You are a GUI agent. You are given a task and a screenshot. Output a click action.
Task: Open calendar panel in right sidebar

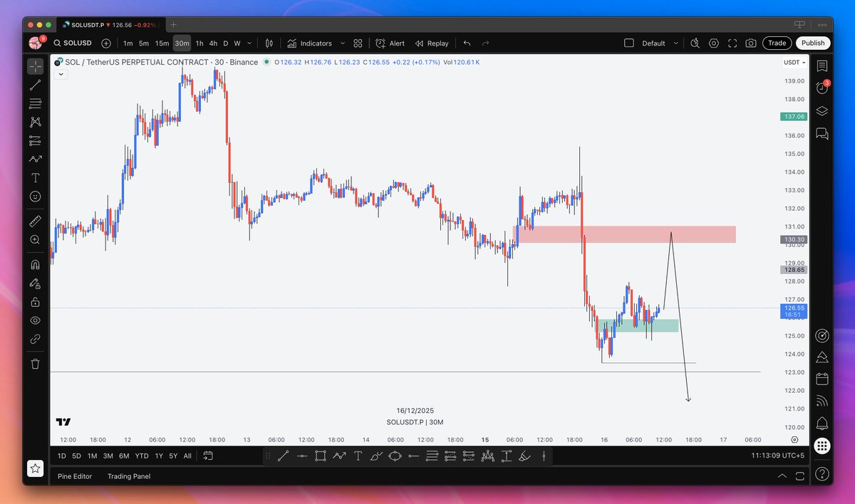point(822,378)
